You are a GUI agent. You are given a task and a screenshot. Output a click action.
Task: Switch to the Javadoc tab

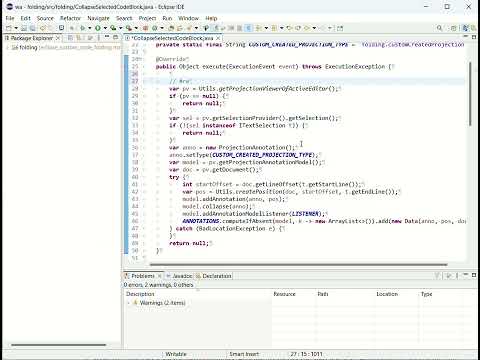coord(179,276)
